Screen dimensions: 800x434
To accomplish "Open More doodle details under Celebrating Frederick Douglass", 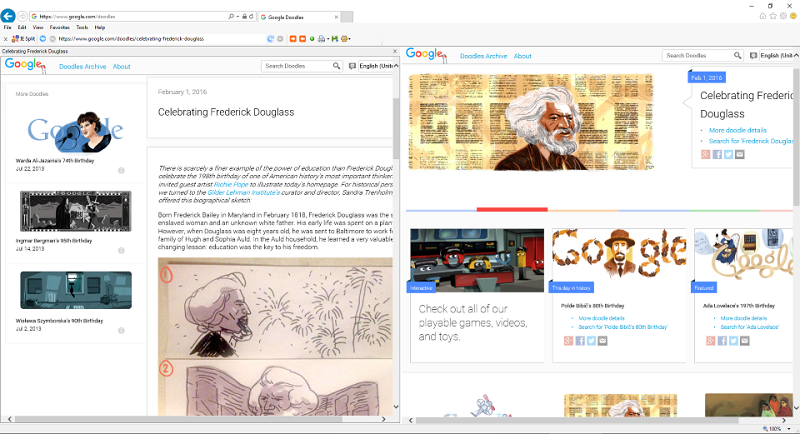I will click(738, 130).
